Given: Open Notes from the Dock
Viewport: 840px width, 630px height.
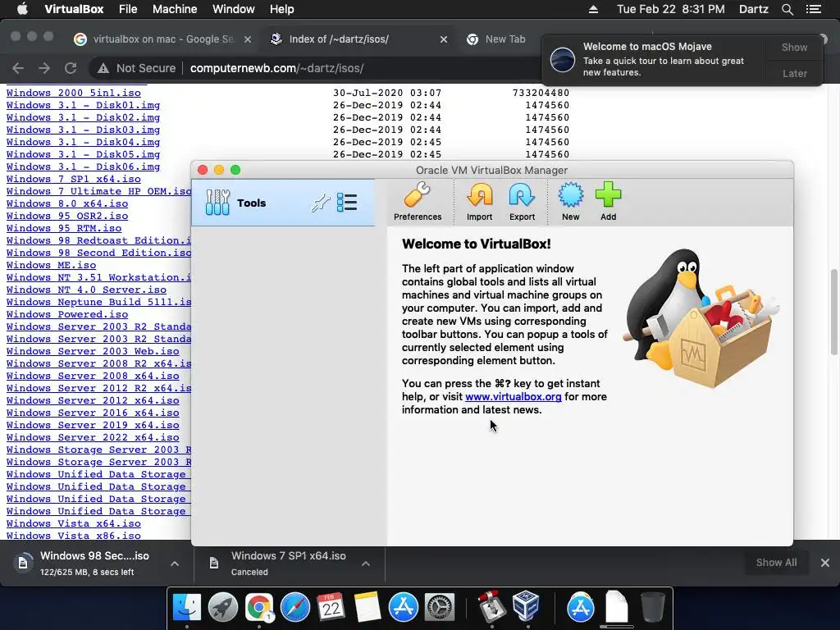Looking at the screenshot, I should [x=367, y=608].
